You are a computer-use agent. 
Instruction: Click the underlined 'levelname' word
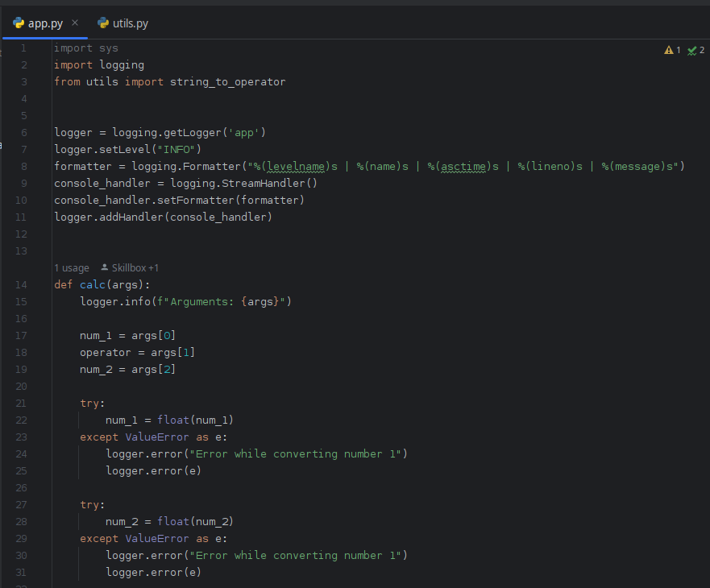[296, 167]
